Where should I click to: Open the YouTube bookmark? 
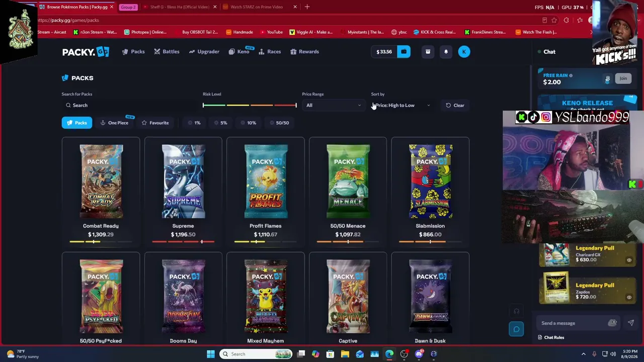click(x=271, y=32)
